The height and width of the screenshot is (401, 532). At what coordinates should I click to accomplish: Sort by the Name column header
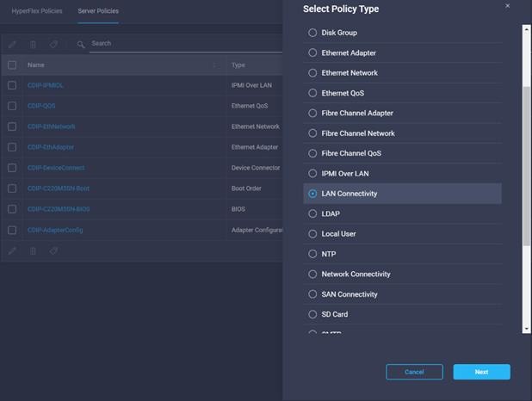click(35, 65)
